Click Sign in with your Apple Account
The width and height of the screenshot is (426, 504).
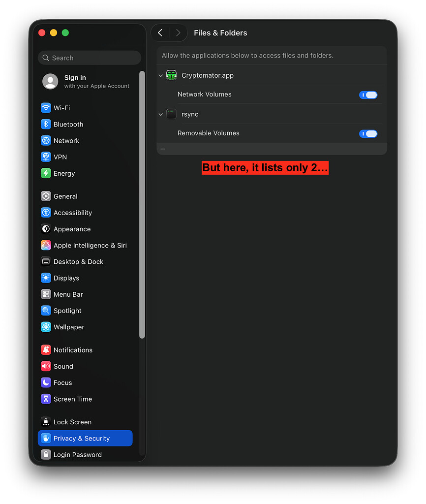coord(86,81)
